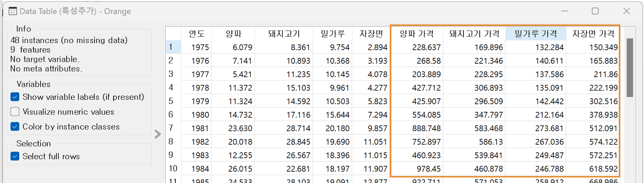The height and width of the screenshot is (183, 644).
Task: Toggle Color by instance classes checkbox
Action: tap(15, 127)
